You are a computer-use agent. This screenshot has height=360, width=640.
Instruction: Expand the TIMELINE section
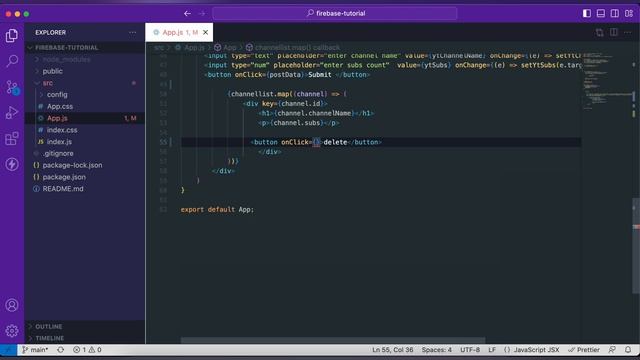tap(85, 338)
